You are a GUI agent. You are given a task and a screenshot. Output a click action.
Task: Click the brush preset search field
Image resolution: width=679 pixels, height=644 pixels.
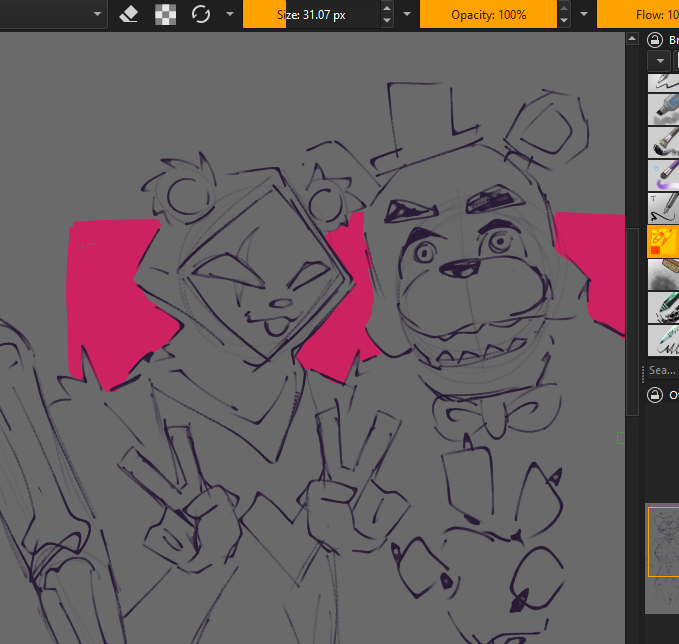pyautogui.click(x=663, y=370)
